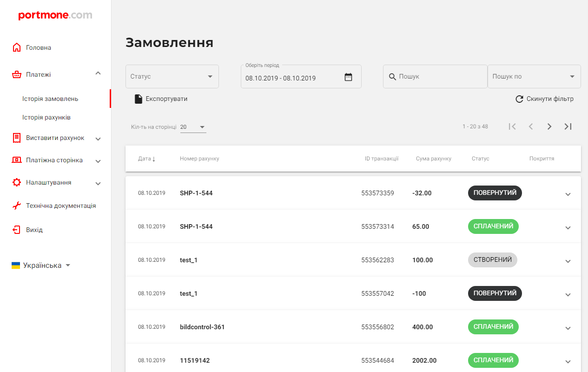
Task: Collapse the Платежі menu section
Action: coord(98,73)
